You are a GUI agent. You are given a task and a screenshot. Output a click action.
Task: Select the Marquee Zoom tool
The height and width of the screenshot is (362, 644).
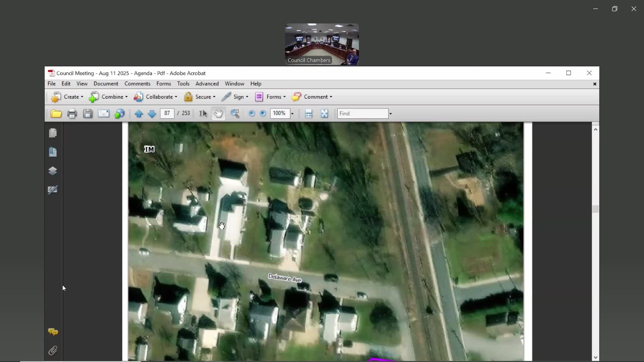pyautogui.click(x=235, y=114)
